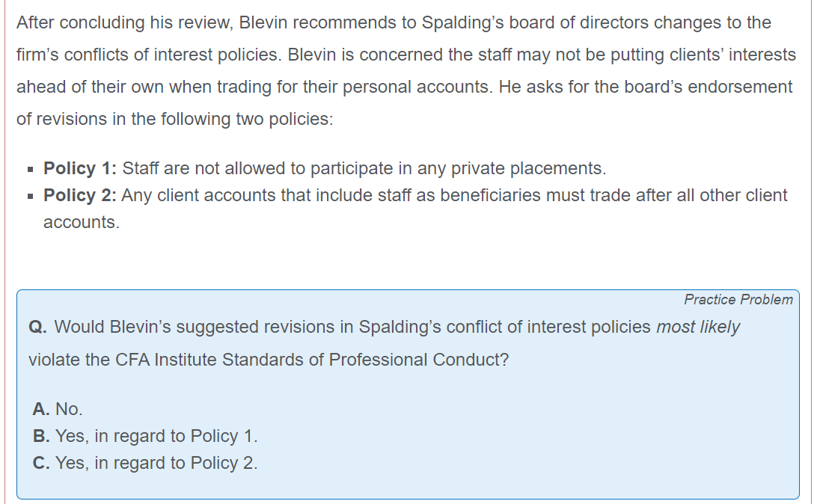
Task: Click the bold Policy 1: heading
Action: (80, 168)
